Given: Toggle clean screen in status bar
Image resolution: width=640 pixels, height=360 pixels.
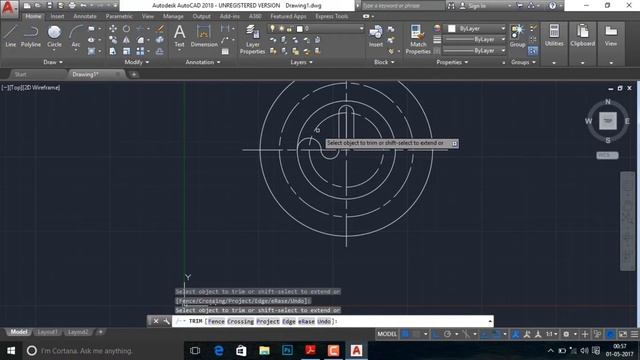Looking at the screenshot, I should point(623,334).
